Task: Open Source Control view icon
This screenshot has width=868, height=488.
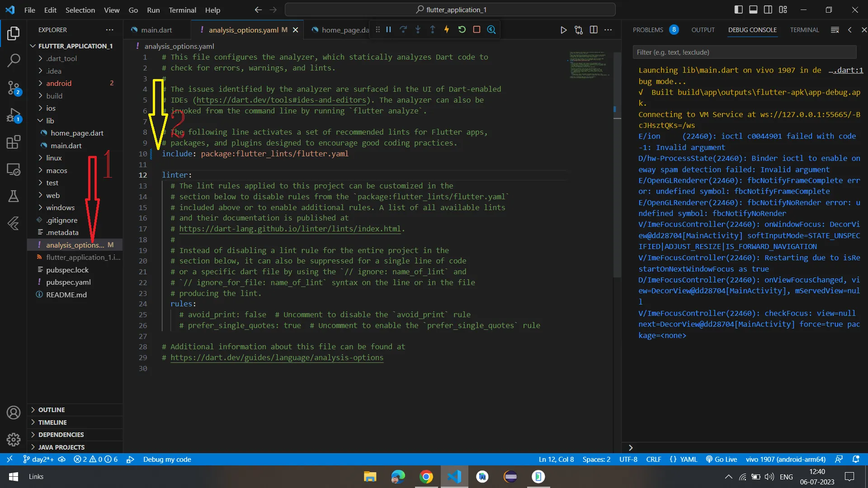Action: (x=14, y=88)
